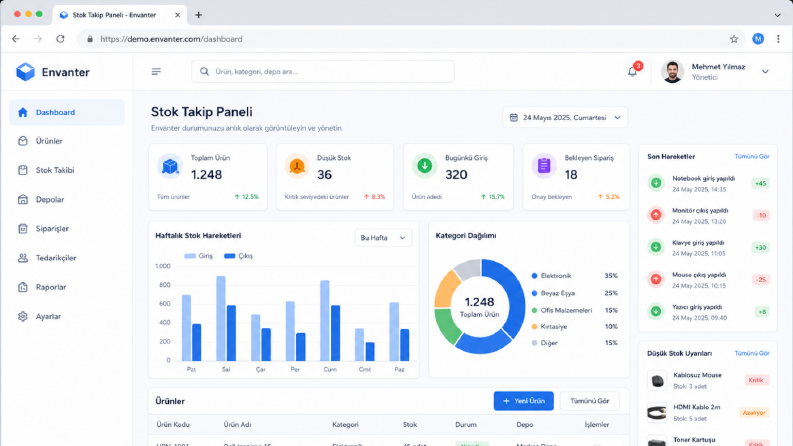793x446 pixels.
Task: Click the Düşük Stok orange icon
Action: 297,166
